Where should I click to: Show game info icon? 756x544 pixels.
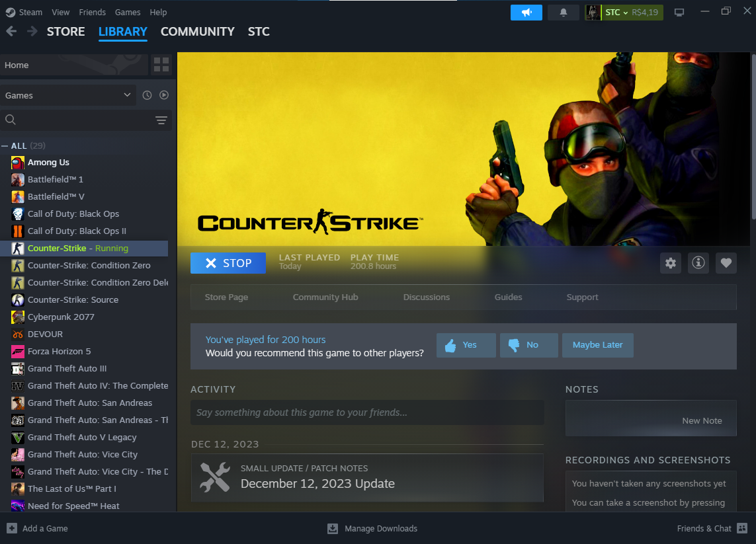pos(698,263)
